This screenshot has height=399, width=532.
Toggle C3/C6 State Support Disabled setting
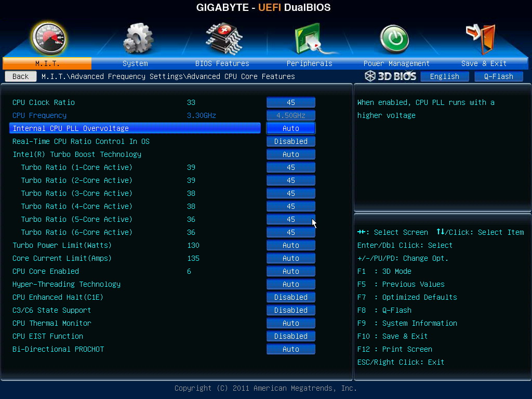(x=291, y=310)
